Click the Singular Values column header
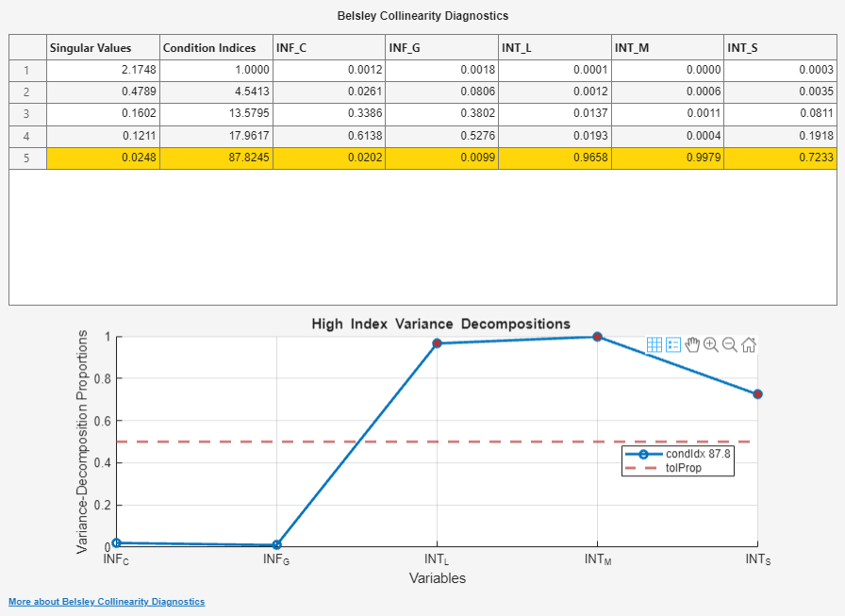 104,47
